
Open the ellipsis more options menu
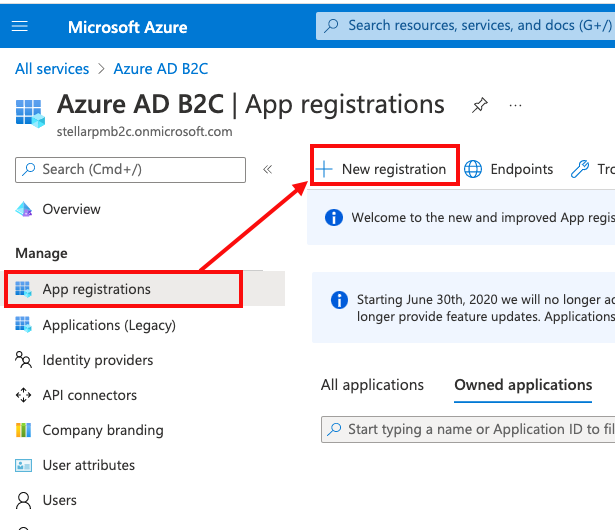pyautogui.click(x=516, y=105)
